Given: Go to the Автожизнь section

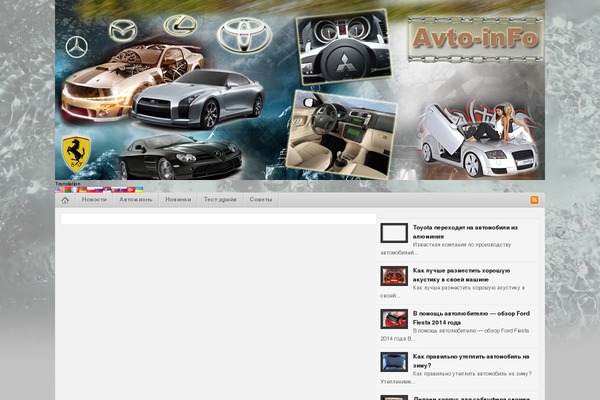Looking at the screenshot, I should [136, 200].
